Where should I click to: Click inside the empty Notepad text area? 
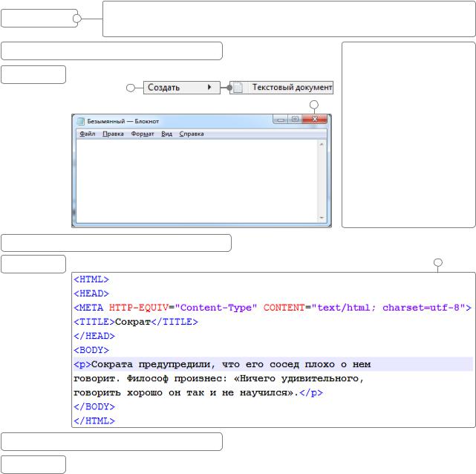point(197,181)
